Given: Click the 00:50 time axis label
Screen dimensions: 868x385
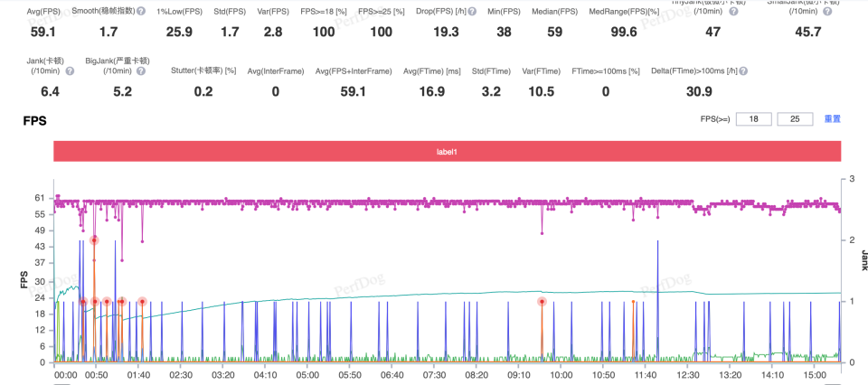Looking at the screenshot, I should pyautogui.click(x=97, y=374).
